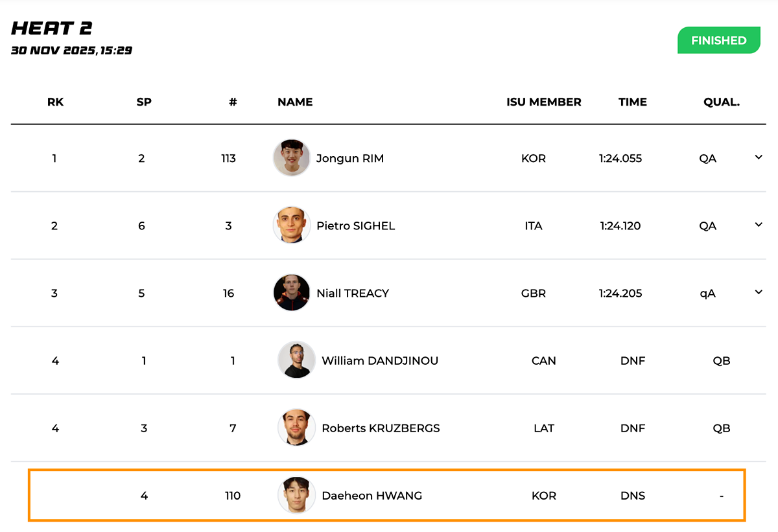This screenshot has width=778, height=532.
Task: Click the QUAL. column header
Action: [x=722, y=102]
